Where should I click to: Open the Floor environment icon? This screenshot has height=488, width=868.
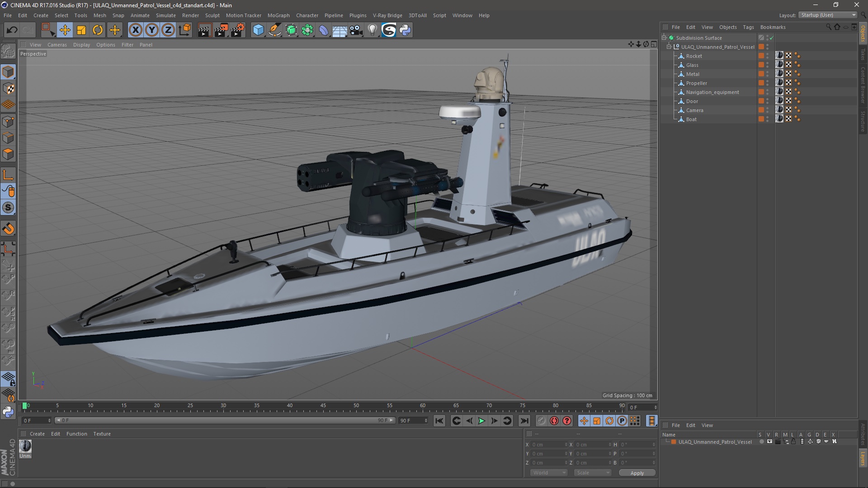[340, 30]
